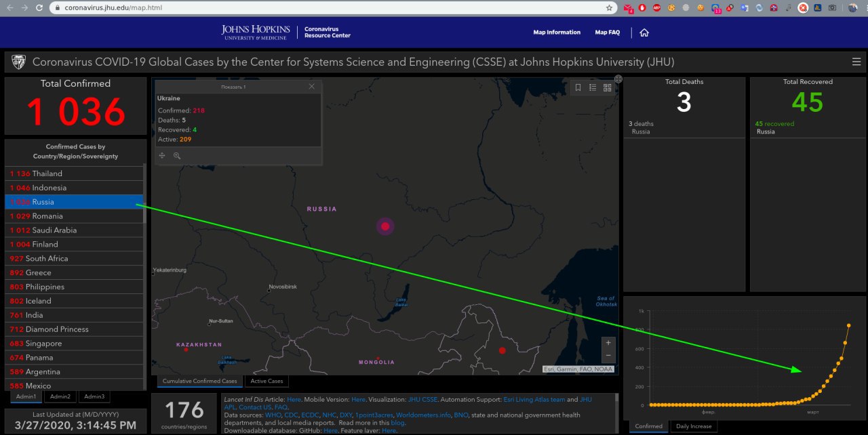Click the blue bar chart extension icon

click(818, 8)
